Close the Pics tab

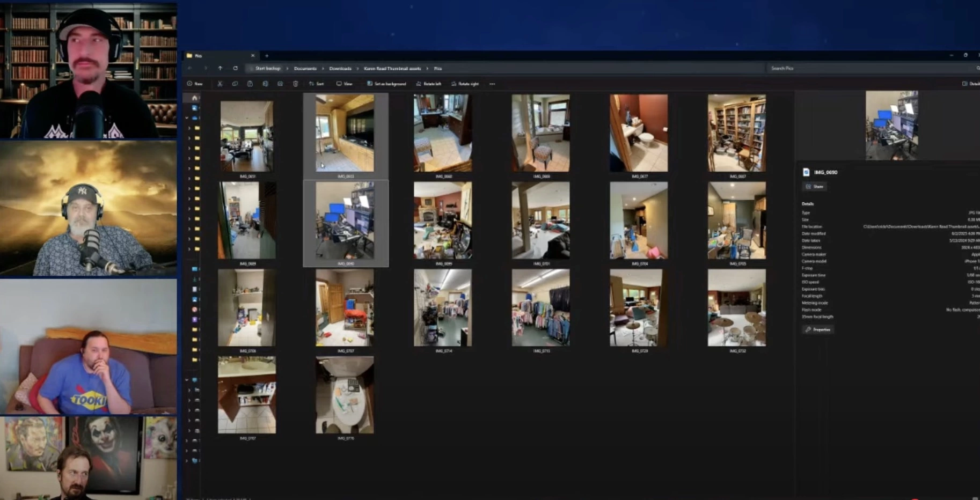253,55
